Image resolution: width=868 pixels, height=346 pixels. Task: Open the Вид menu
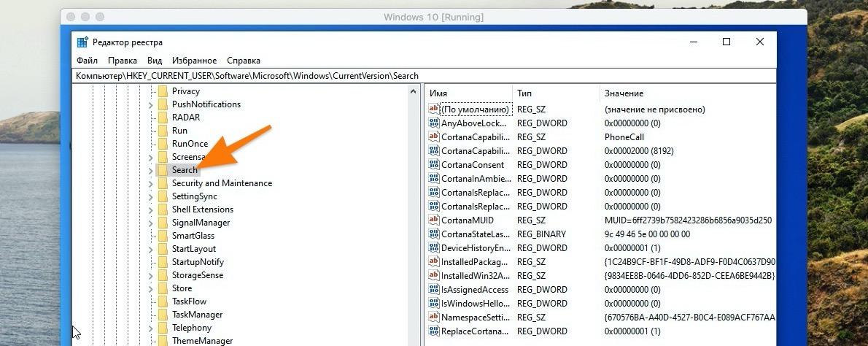[155, 61]
